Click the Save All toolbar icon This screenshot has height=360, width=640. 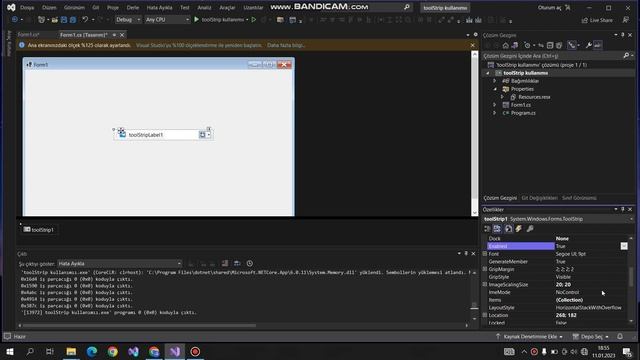tap(73, 19)
